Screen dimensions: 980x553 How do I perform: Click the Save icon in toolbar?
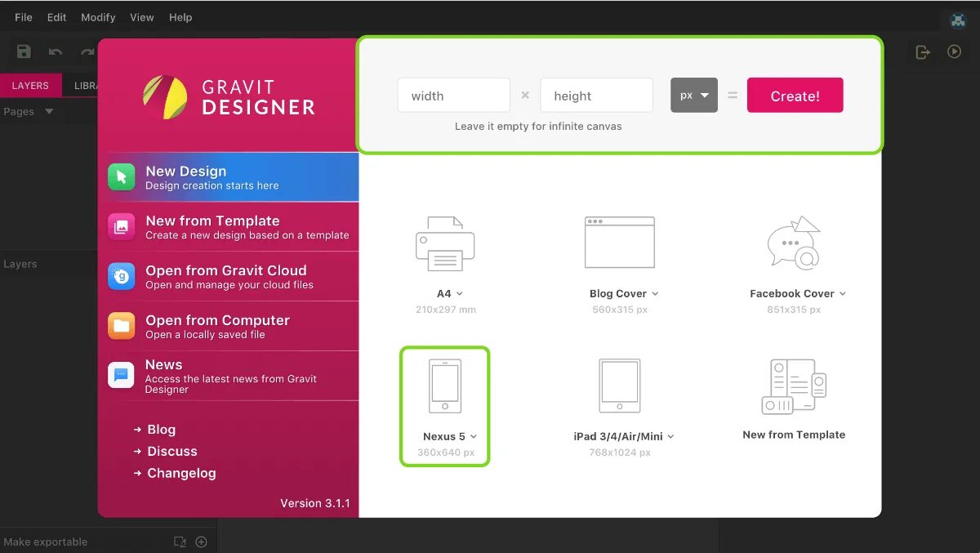click(24, 51)
